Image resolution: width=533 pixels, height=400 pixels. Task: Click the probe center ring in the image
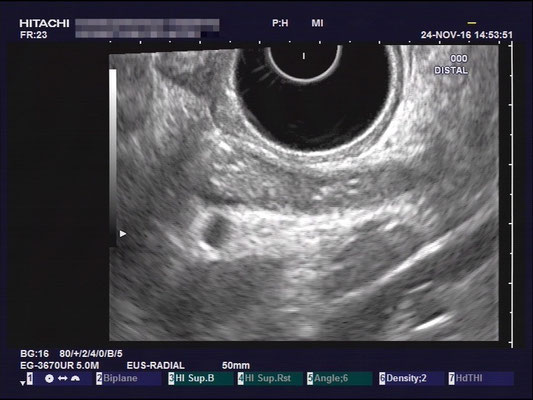click(x=305, y=64)
